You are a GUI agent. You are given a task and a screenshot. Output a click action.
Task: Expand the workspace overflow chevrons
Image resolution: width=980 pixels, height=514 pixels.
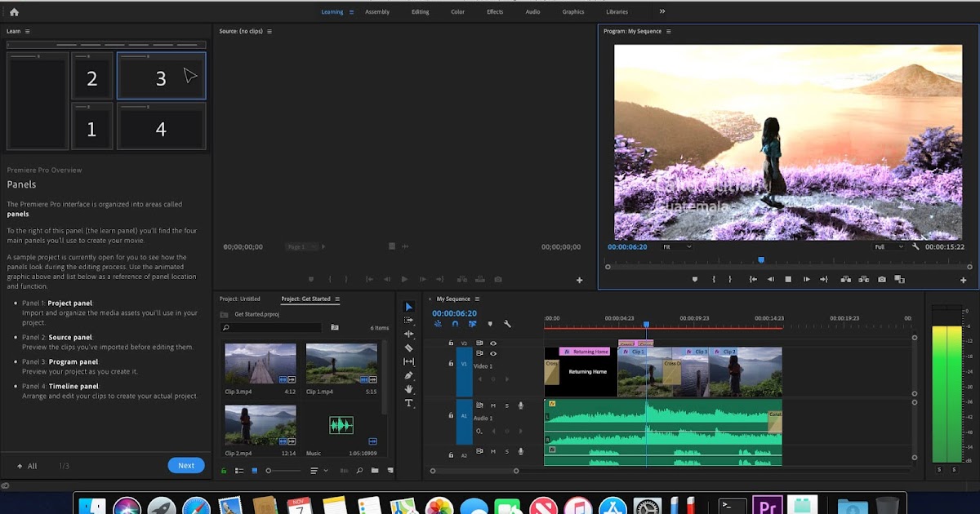pos(662,11)
